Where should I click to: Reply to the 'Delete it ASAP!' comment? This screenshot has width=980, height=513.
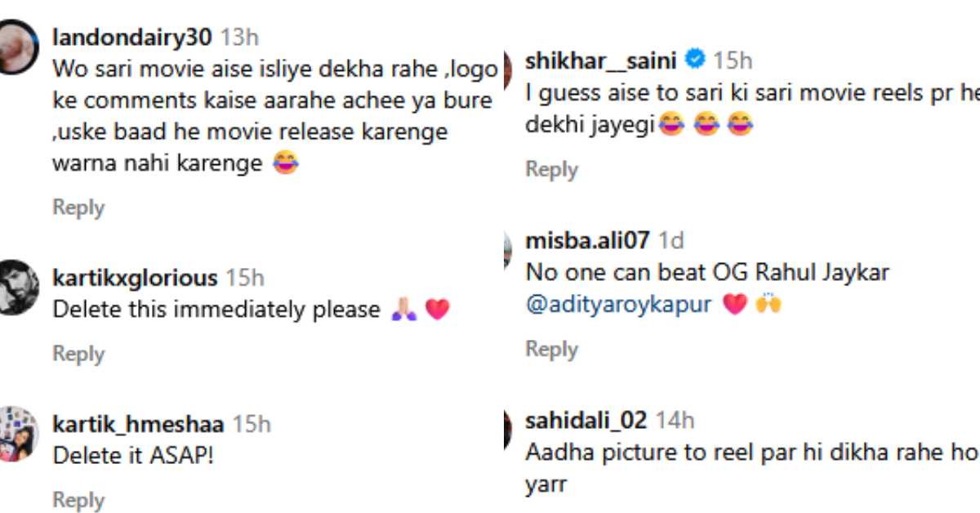(x=78, y=500)
